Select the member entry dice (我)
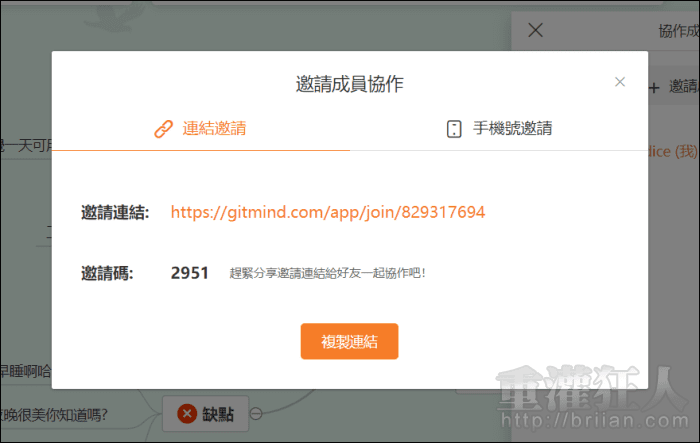The width and height of the screenshot is (700, 443). [x=673, y=148]
